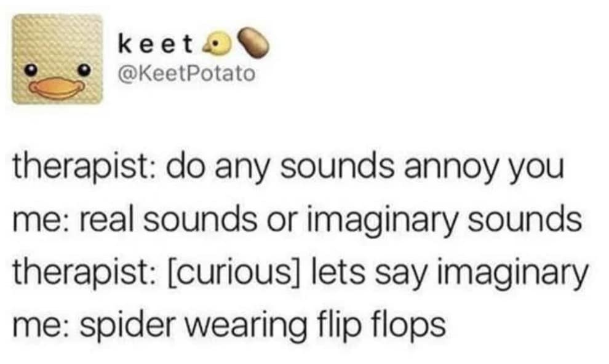Open the duck face profile picture

pyautogui.click(x=57, y=59)
